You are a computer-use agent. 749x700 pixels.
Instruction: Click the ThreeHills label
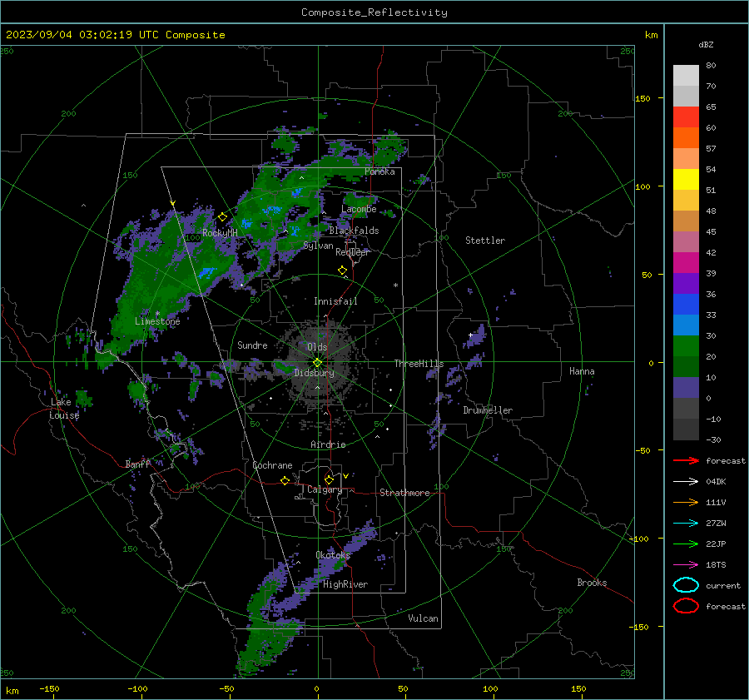click(419, 364)
